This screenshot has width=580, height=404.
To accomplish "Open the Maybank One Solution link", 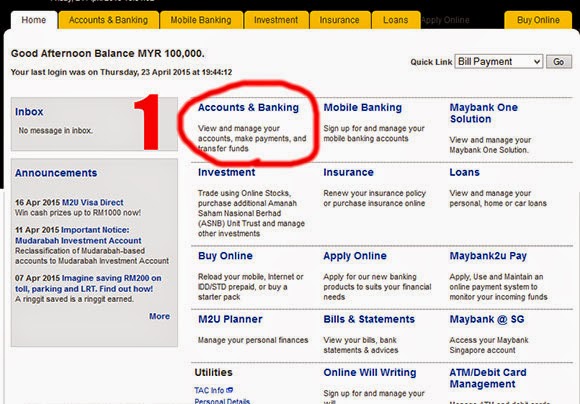I will pyautogui.click(x=483, y=113).
